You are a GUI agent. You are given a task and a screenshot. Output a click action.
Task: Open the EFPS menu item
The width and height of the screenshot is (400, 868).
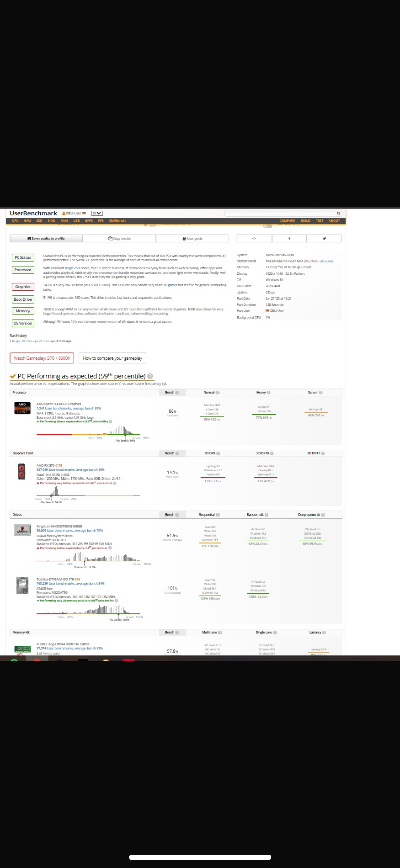tap(89, 221)
